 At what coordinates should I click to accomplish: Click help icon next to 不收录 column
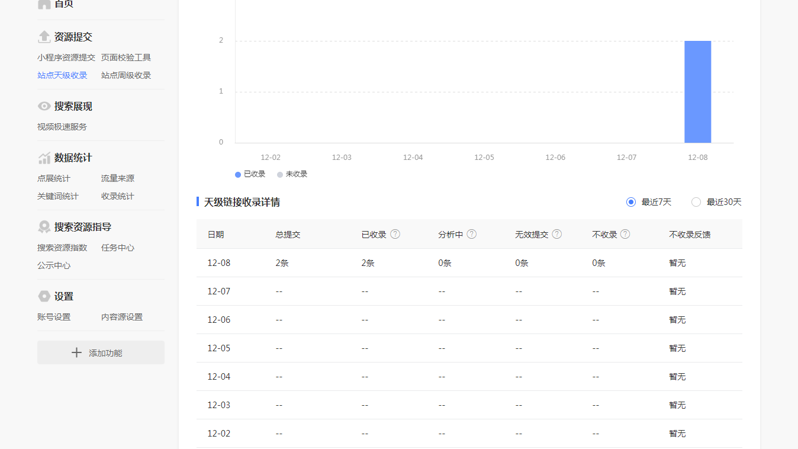tap(625, 234)
